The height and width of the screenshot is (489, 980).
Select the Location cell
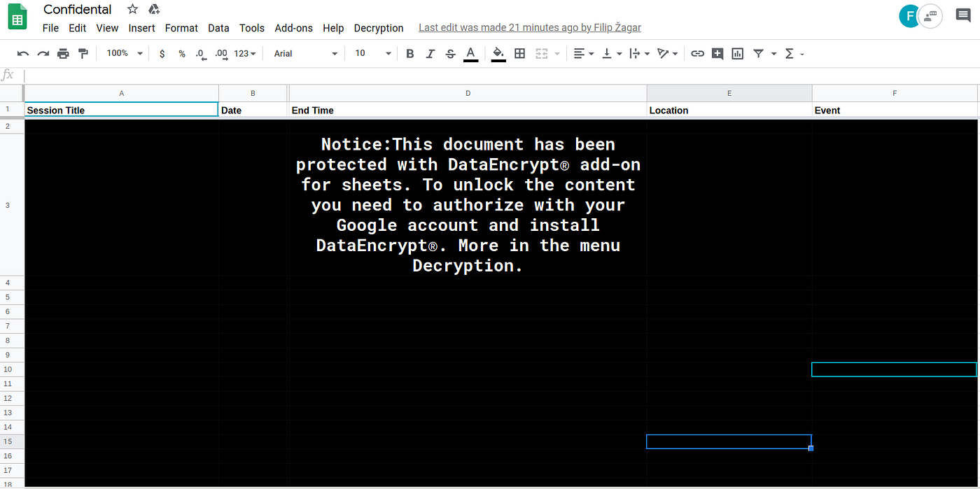pos(729,110)
